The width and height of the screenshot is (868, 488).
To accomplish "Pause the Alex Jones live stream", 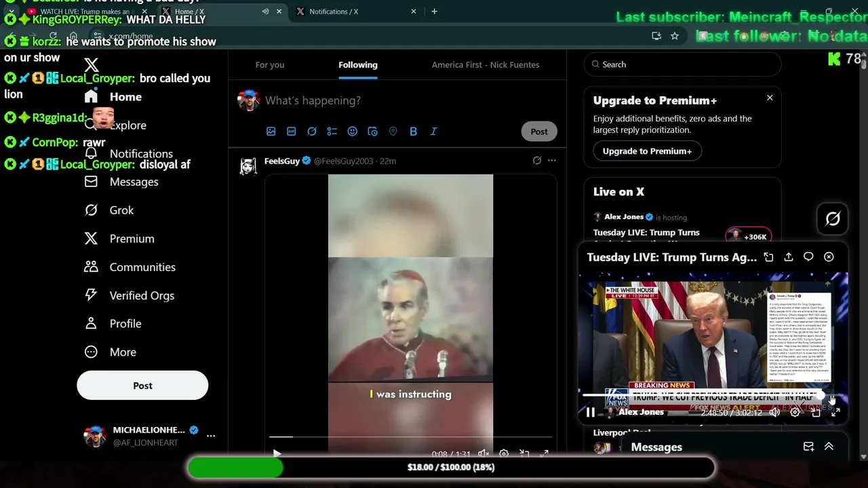I will [x=591, y=412].
